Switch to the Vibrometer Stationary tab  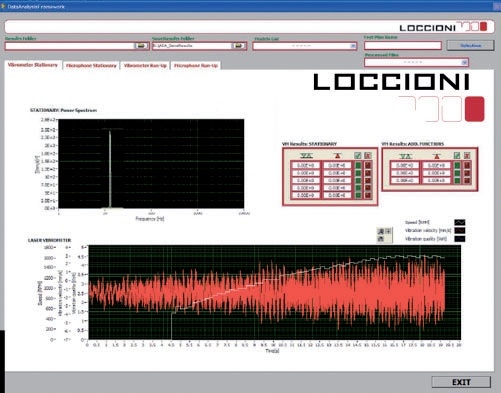33,65
